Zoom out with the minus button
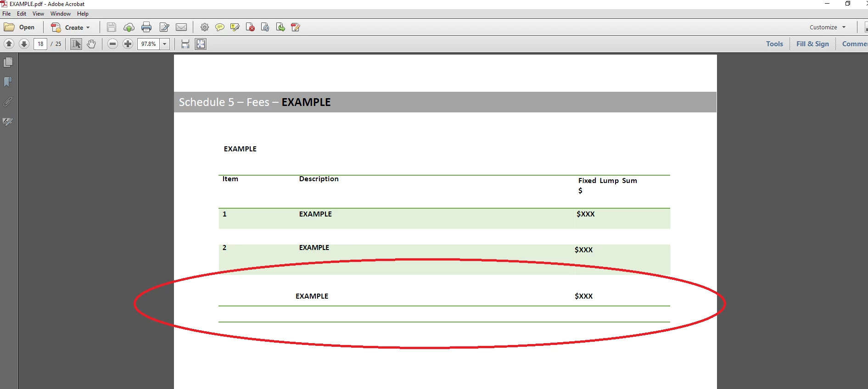Viewport: 868px width, 389px height. (x=112, y=44)
